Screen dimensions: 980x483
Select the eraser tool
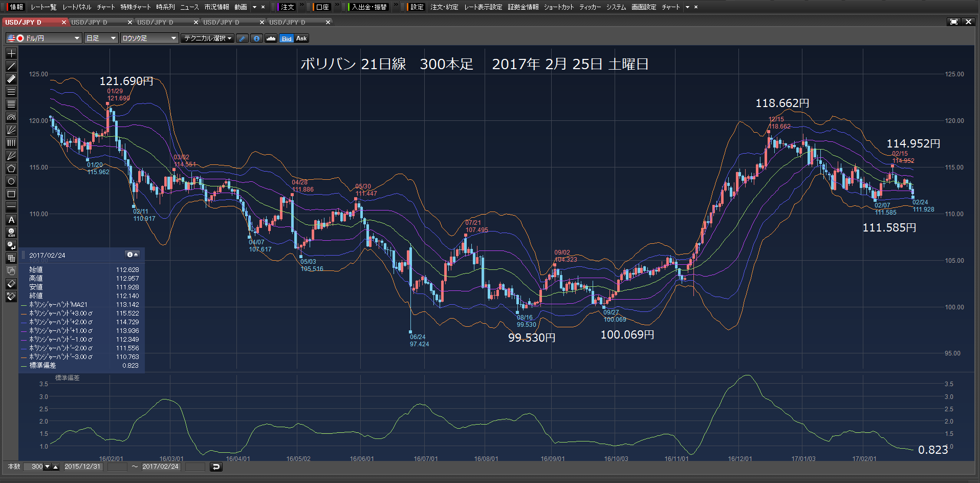tap(11, 284)
